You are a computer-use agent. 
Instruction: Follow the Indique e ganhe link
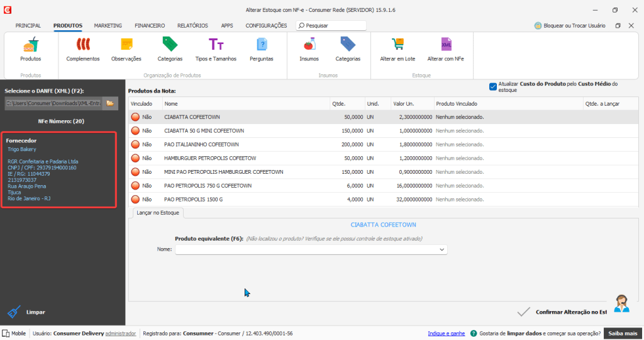(x=446, y=333)
